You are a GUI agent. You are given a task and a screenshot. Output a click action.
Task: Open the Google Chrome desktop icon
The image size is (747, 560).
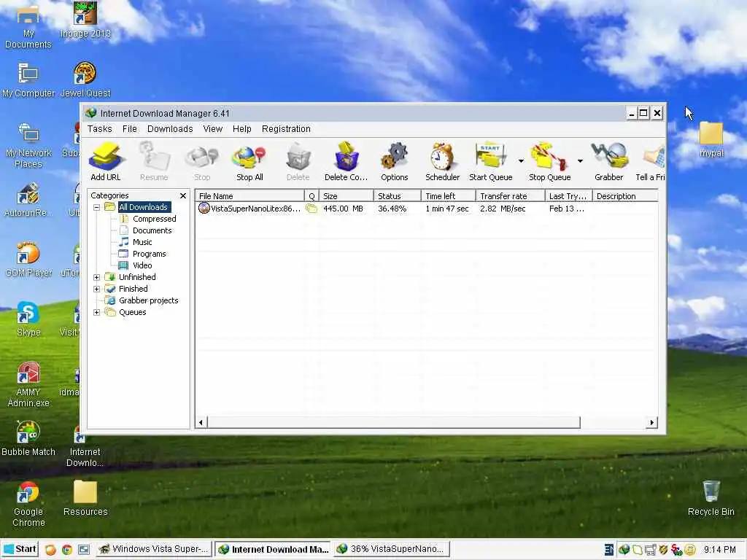tap(28, 504)
